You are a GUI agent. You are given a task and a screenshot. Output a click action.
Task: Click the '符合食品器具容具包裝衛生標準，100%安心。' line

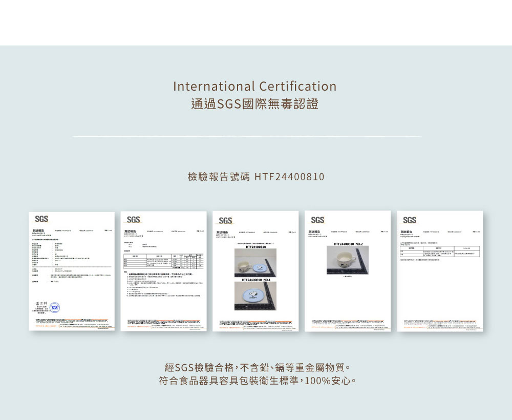(x=258, y=381)
